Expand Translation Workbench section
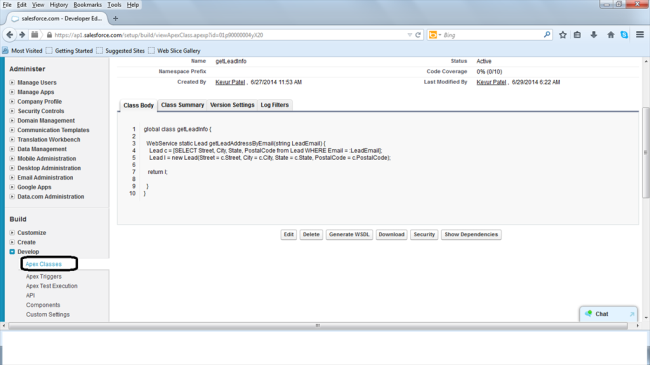Image resolution: width=650 pixels, height=365 pixels. (x=12, y=139)
